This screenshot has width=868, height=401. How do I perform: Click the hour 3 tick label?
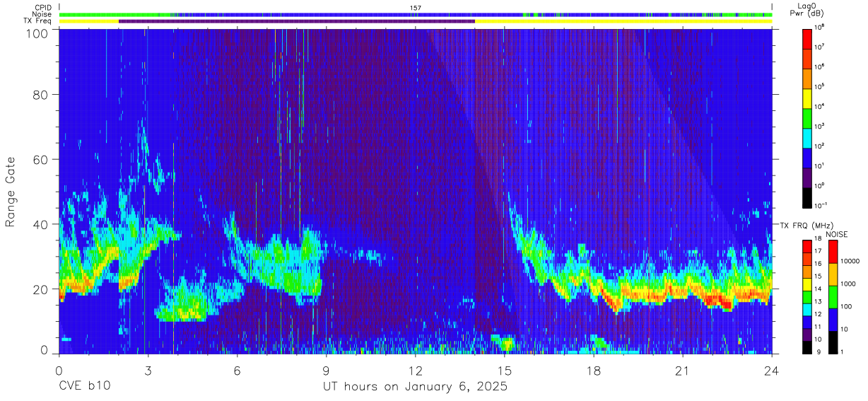(147, 371)
